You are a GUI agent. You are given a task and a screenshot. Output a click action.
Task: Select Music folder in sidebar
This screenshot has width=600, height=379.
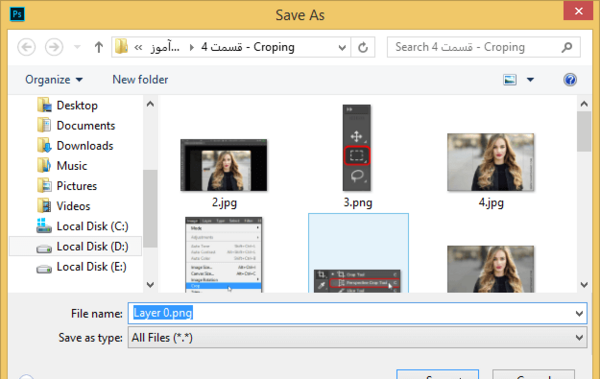pos(72,166)
